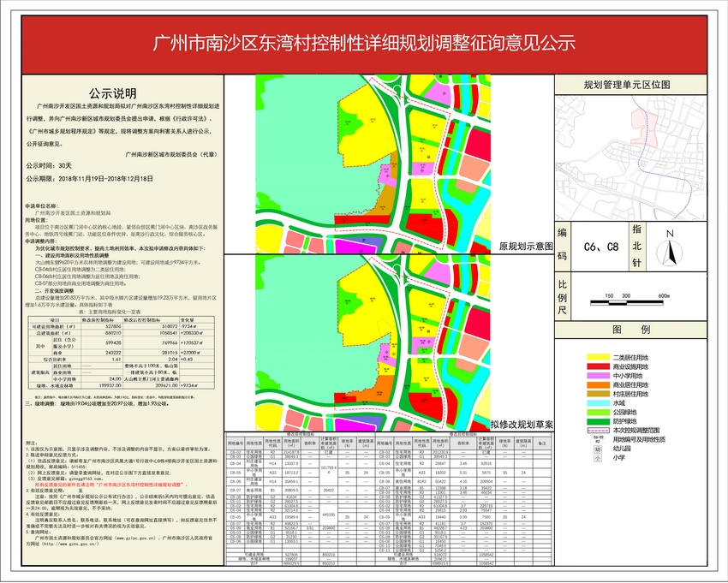
Task: Open the 规划管理单元区位图 location map
Action: pyautogui.click(x=630, y=158)
